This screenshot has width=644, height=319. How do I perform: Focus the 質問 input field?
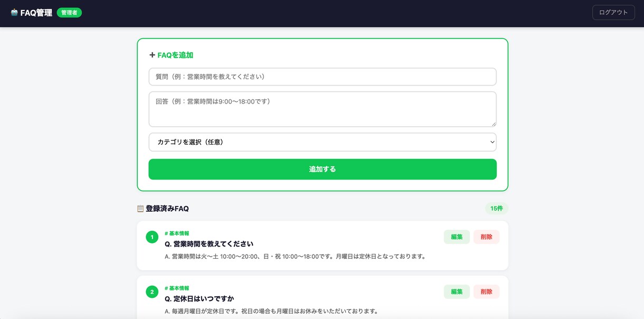click(x=323, y=77)
